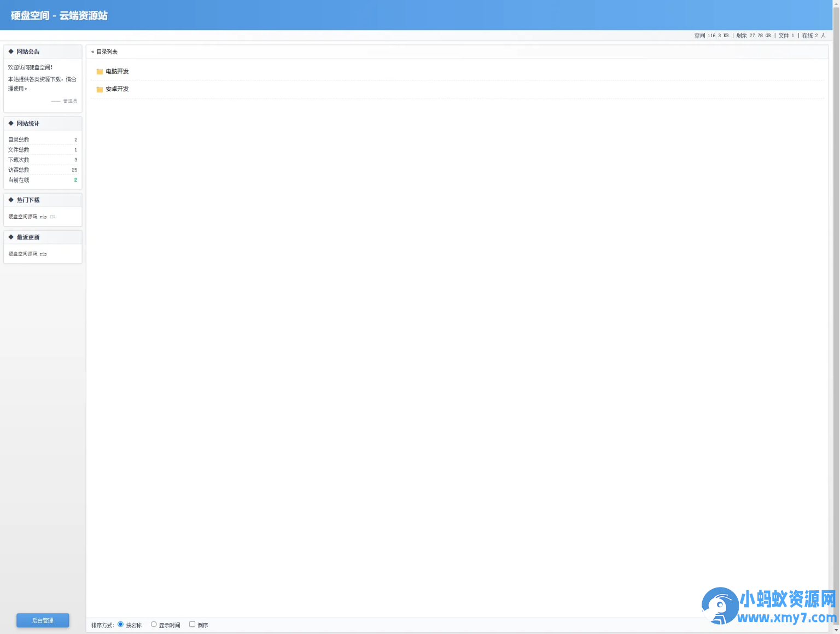This screenshot has width=840, height=634.
Task: Click the diamond icon next to 热门下载
Action: (x=11, y=200)
